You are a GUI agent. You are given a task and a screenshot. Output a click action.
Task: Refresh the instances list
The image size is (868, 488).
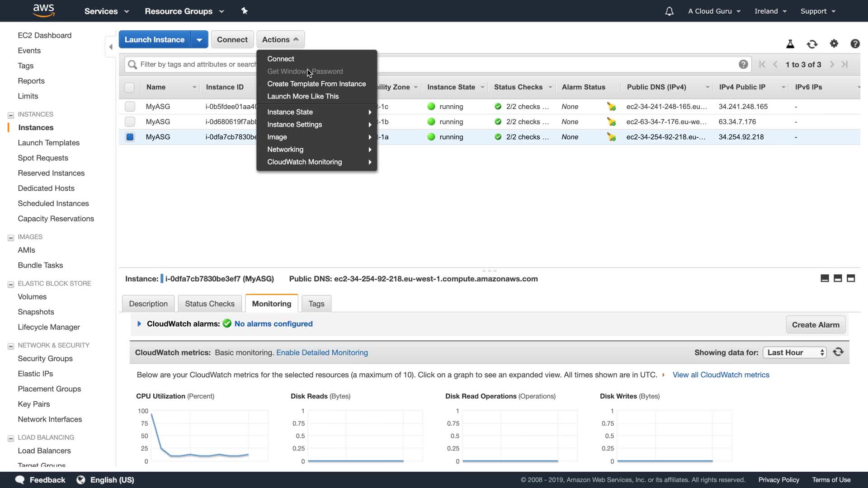812,44
